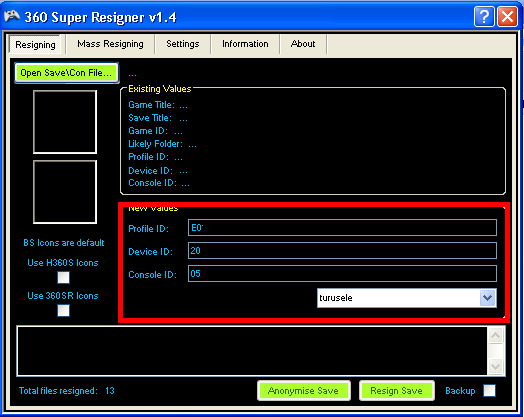Tick the Backup checkbox

490,391
